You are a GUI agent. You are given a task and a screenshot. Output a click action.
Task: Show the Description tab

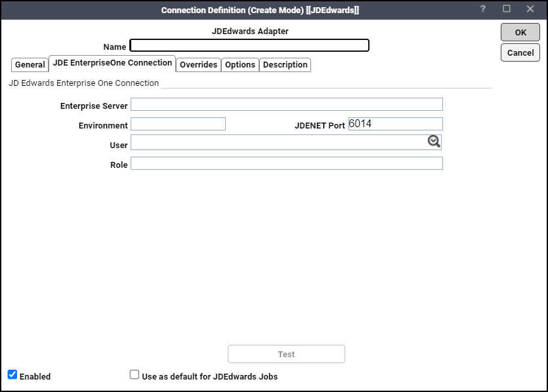(285, 65)
